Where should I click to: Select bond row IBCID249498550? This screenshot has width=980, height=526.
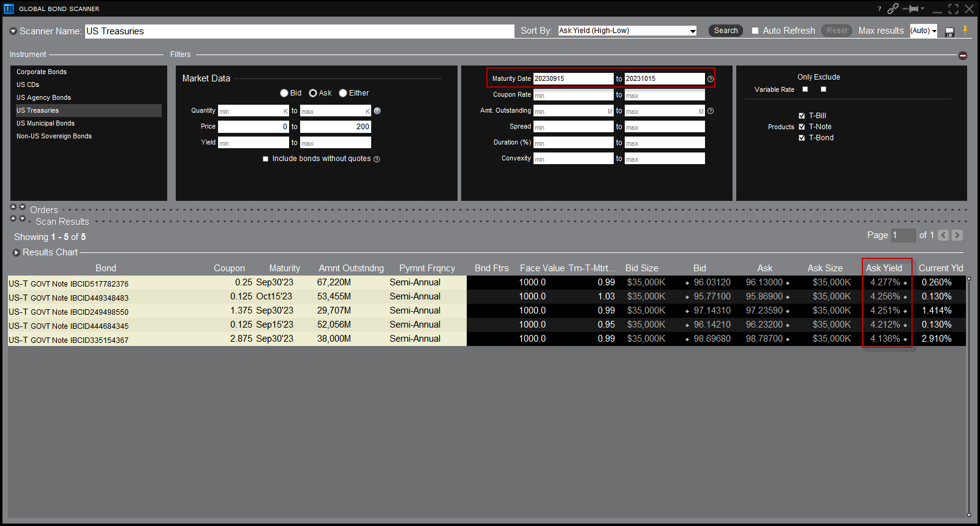click(487, 310)
